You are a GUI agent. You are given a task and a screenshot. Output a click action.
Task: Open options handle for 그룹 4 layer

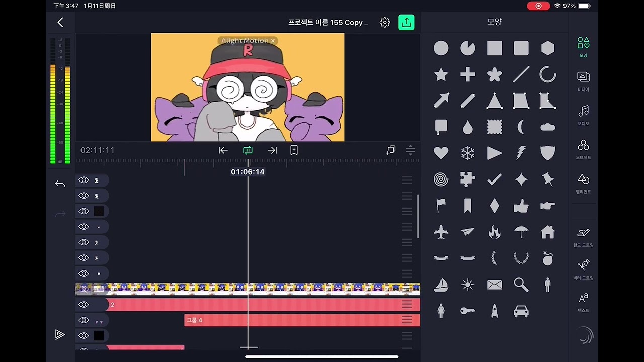tap(407, 320)
